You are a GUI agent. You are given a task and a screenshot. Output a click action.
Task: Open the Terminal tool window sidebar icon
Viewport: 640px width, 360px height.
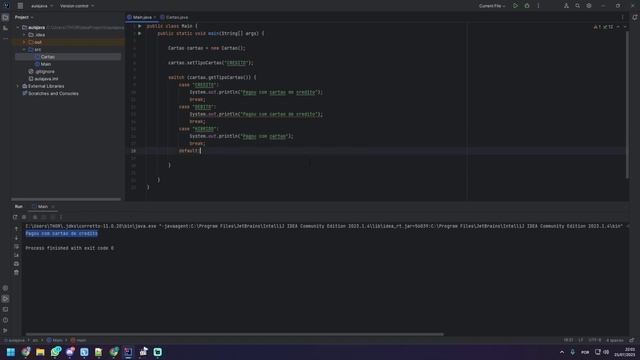(x=5, y=309)
